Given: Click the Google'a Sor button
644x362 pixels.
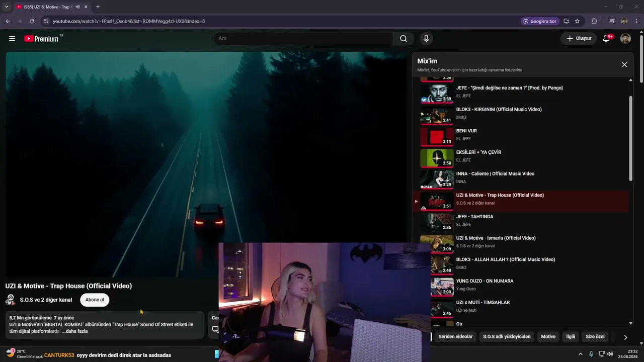Looking at the screenshot, I should pyautogui.click(x=540, y=21).
